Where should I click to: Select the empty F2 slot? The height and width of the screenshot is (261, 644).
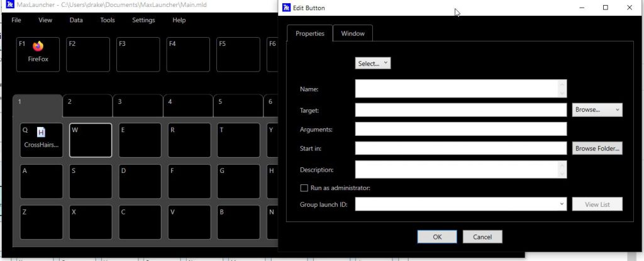click(88, 54)
